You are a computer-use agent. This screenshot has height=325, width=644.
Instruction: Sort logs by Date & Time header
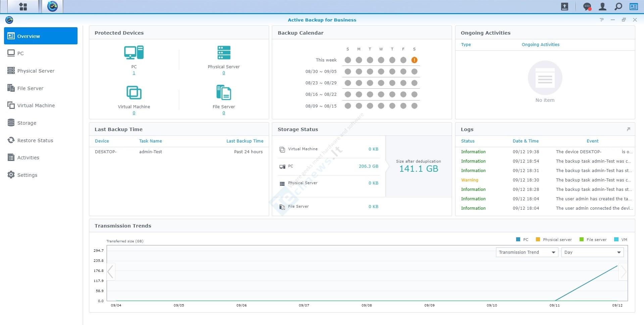[x=526, y=141]
